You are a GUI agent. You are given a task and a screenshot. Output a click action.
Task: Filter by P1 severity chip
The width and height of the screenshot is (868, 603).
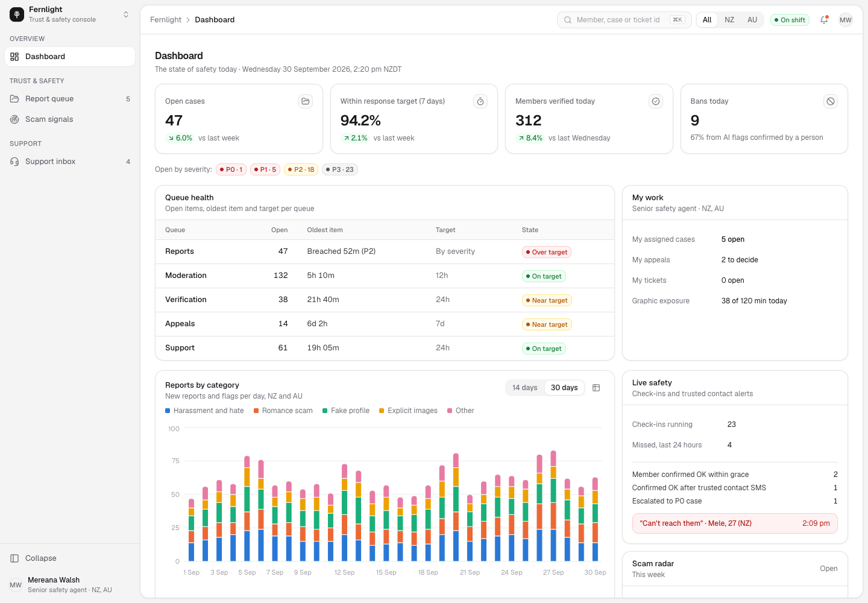pos(265,169)
